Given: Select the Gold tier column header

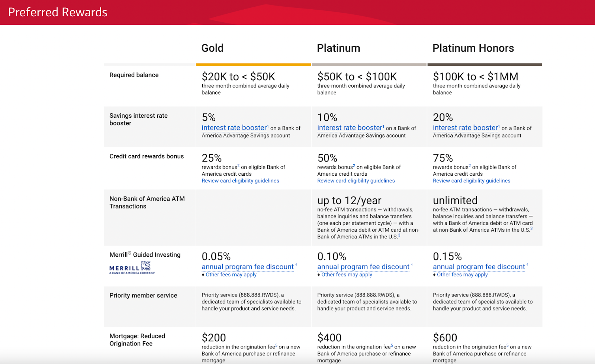Looking at the screenshot, I should pos(212,48).
